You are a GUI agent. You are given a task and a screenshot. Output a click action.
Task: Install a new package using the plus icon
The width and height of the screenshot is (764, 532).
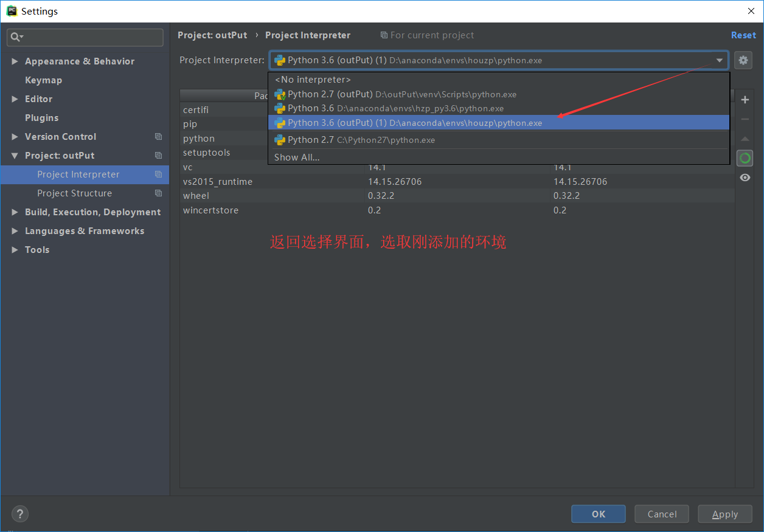745,99
